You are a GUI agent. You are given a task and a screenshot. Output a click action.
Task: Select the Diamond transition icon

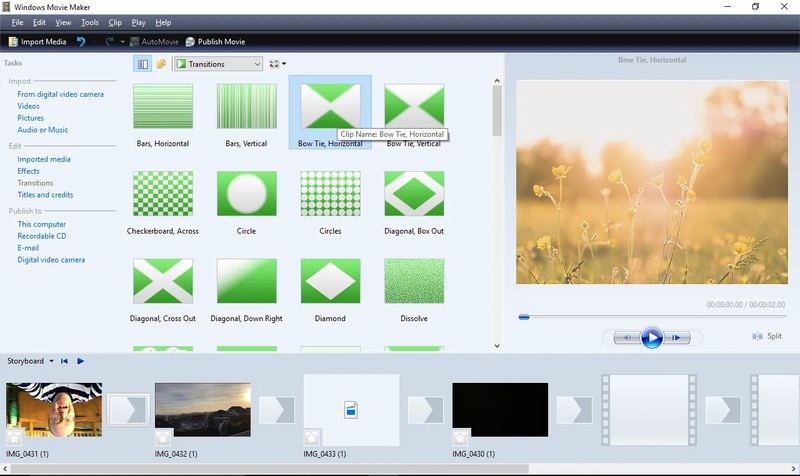pos(330,281)
